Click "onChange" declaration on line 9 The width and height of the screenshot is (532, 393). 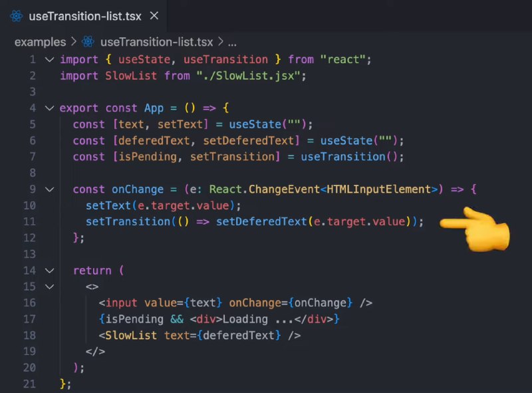pyautogui.click(x=138, y=190)
